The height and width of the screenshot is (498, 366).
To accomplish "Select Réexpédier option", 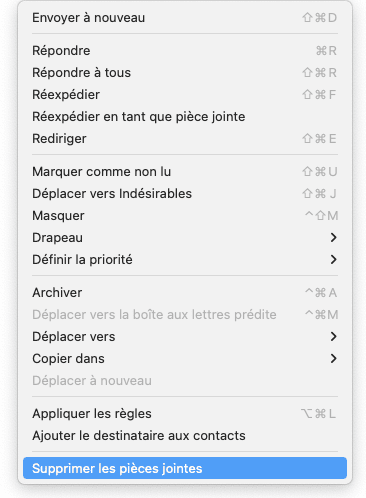I will (x=185, y=95).
